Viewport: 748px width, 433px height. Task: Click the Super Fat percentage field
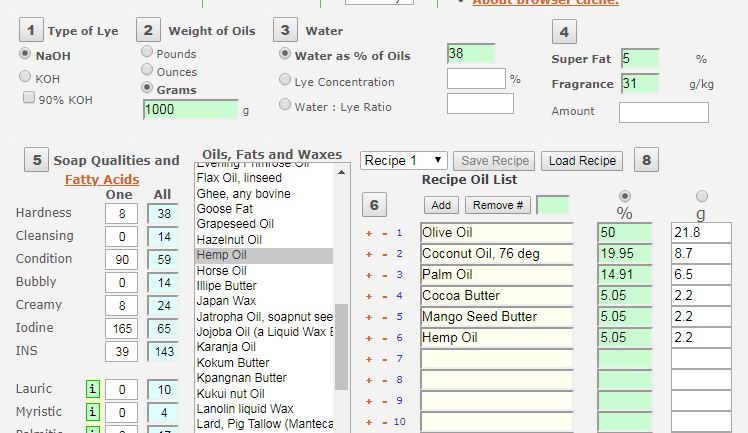click(x=639, y=59)
